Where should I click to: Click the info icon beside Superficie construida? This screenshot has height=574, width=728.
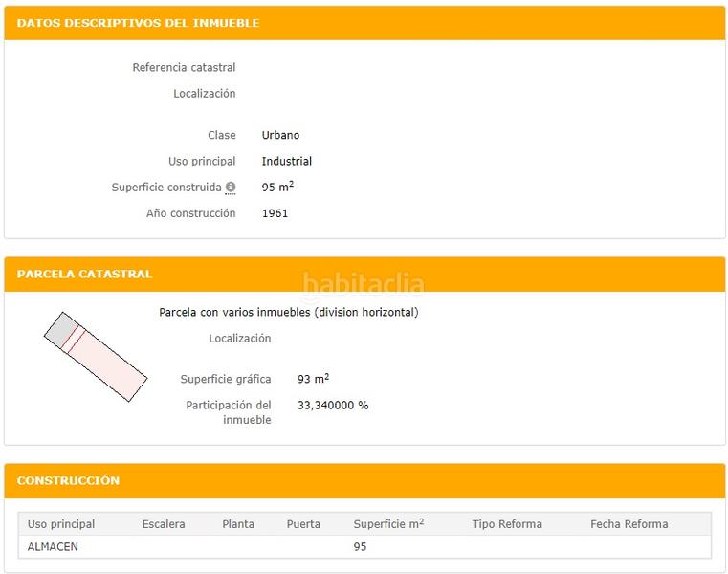pyautogui.click(x=231, y=188)
